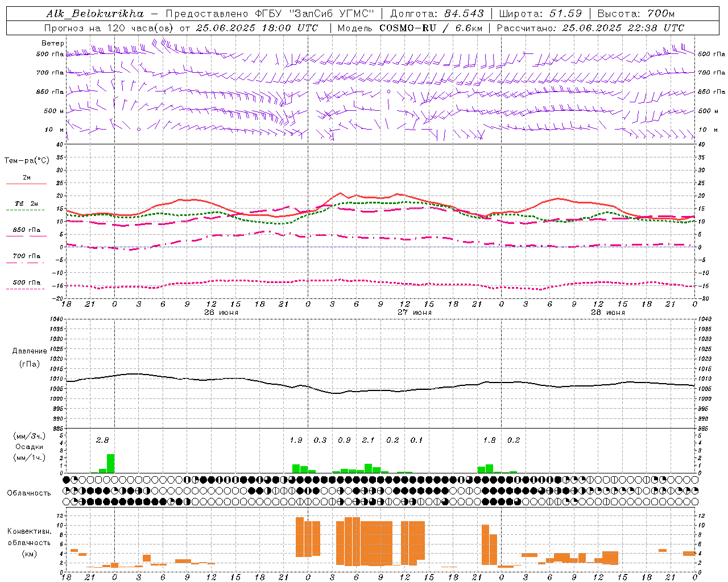Click 'Рассчитано: 25.06.2025 22:38 UTC' timestamp
The height and width of the screenshot is (582, 728).
click(590, 28)
